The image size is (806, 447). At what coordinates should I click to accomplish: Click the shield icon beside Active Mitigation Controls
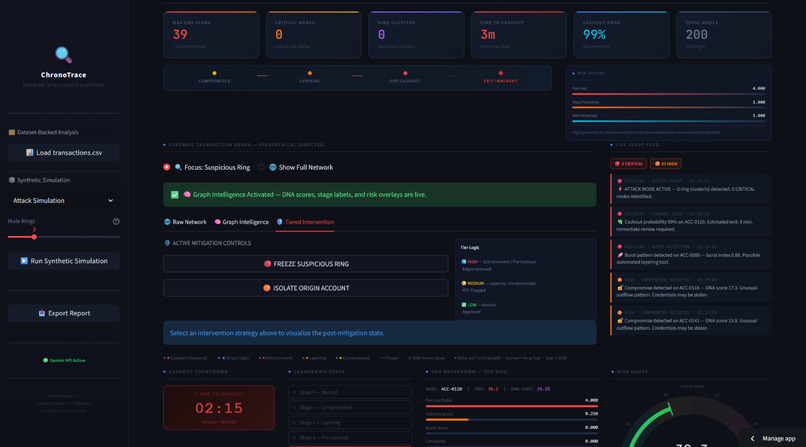pyautogui.click(x=167, y=243)
